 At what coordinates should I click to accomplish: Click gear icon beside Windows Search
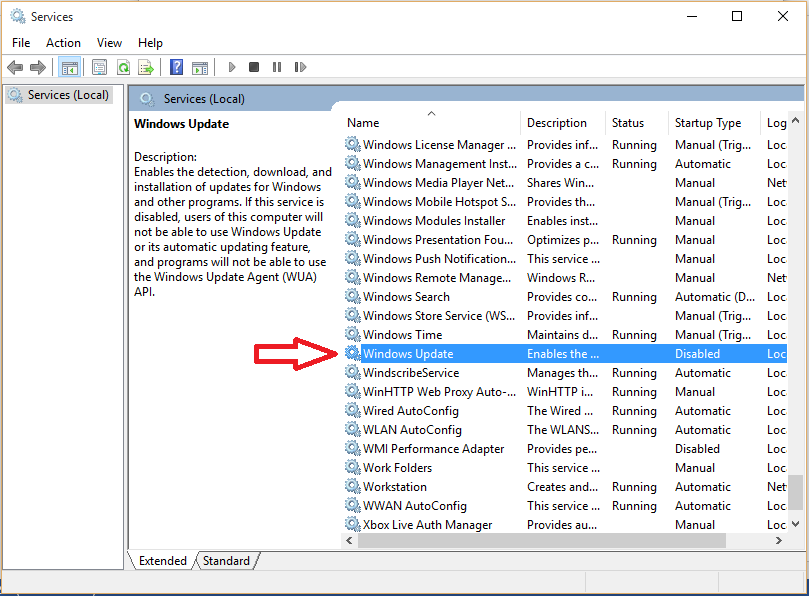coord(352,296)
